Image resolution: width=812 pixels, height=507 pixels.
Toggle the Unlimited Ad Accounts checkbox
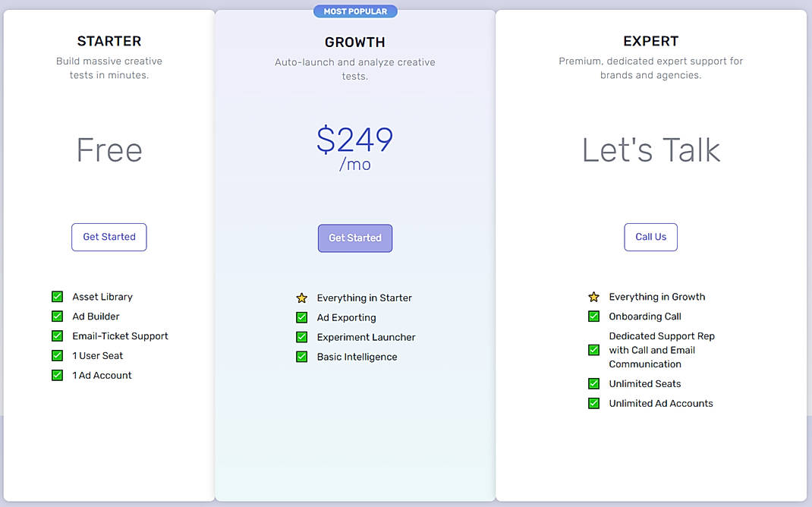(593, 403)
